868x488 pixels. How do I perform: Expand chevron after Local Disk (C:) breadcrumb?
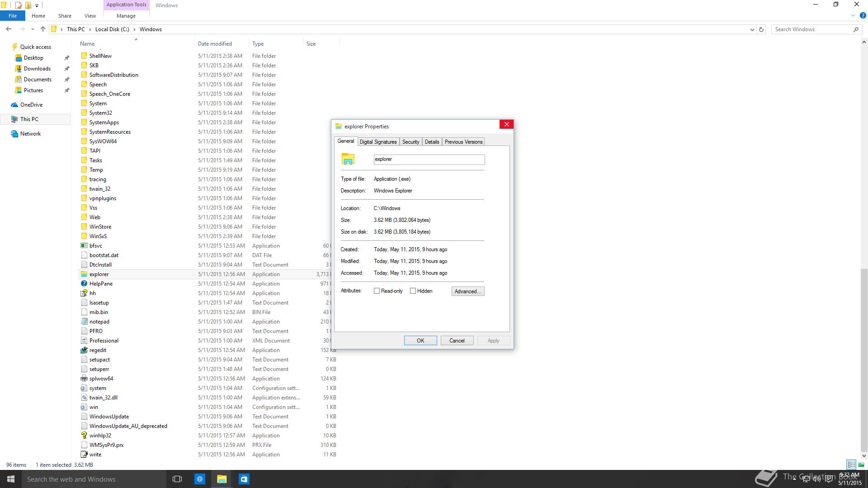134,29
